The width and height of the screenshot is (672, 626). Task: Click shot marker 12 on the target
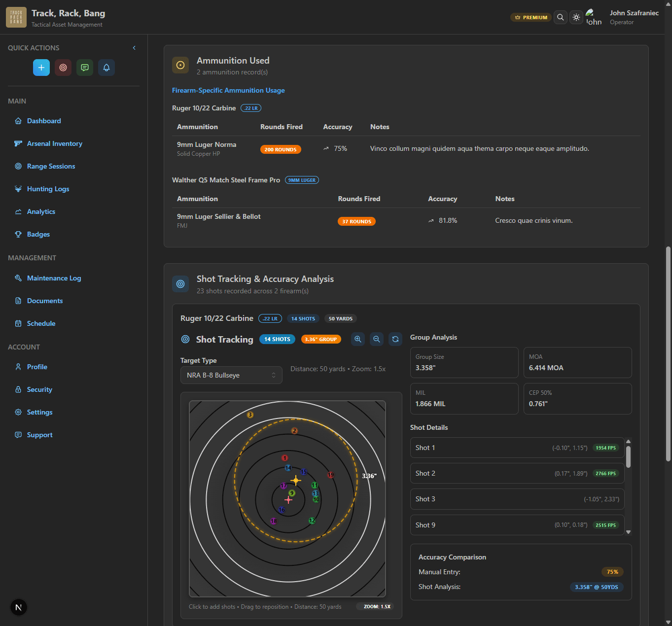pos(312,521)
